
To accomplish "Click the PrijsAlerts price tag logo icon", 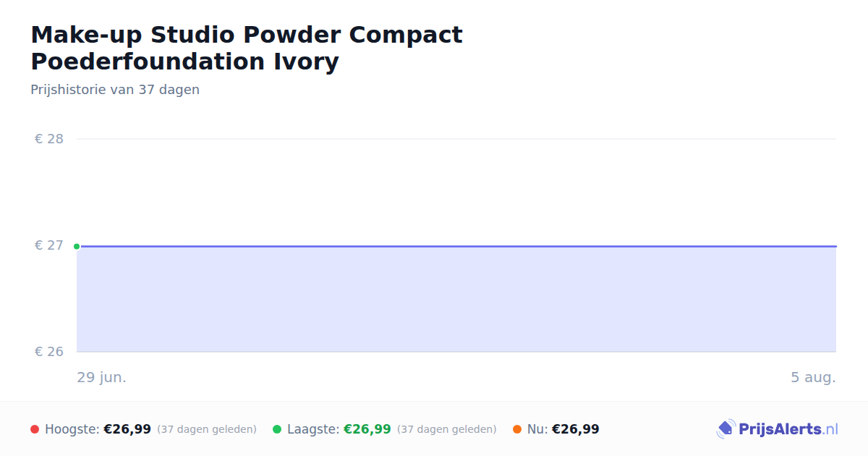I will click(x=726, y=429).
